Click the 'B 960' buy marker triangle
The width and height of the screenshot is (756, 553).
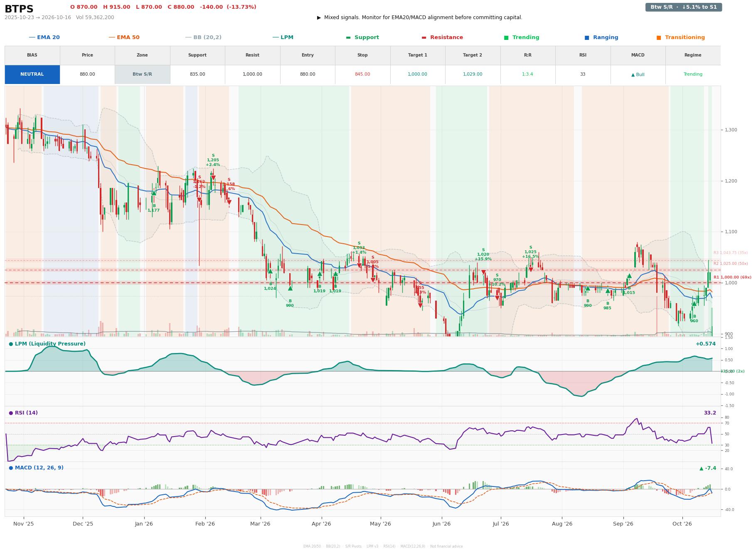coord(694,304)
